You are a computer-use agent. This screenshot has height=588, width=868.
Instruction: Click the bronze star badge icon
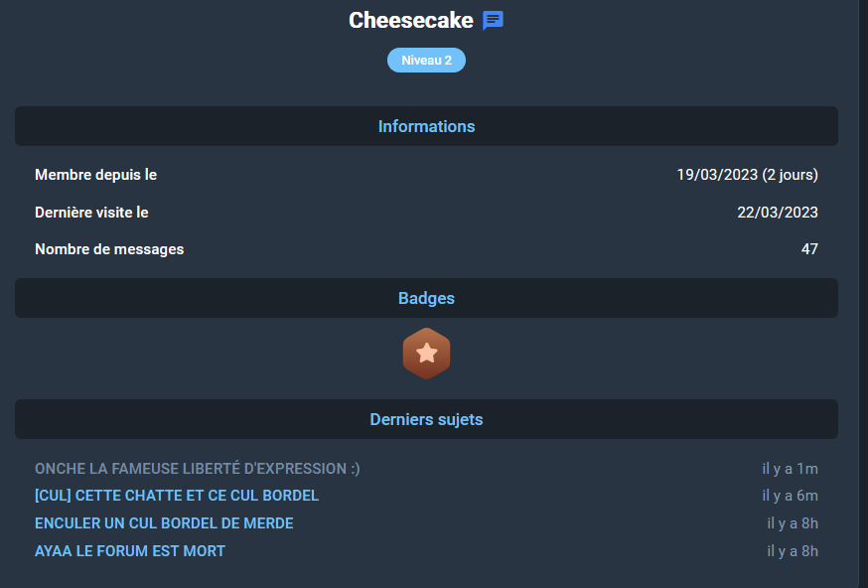click(427, 354)
